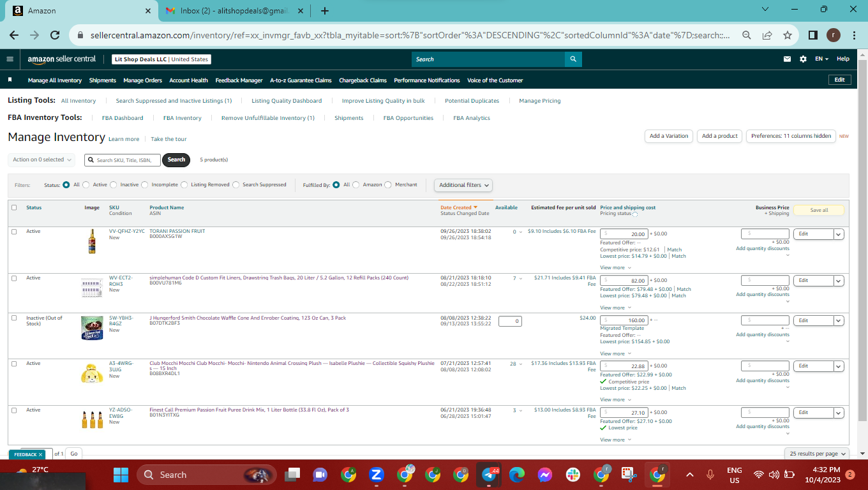Launch Microsoft Edge from the taskbar
This screenshot has width=868, height=490.
pos(517,475)
